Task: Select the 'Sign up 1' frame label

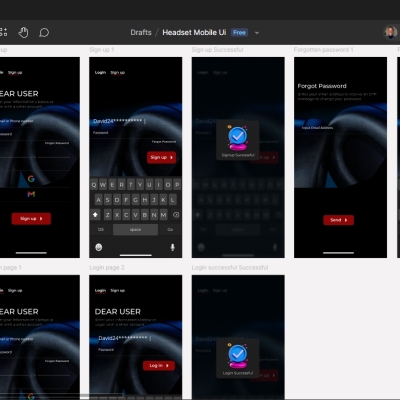Action: pos(102,50)
